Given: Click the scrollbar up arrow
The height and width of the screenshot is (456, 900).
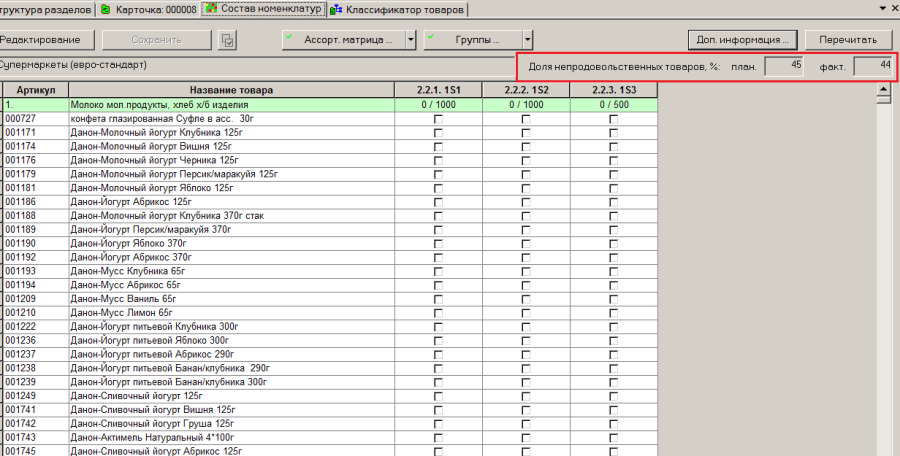Looking at the screenshot, I should click(x=883, y=89).
